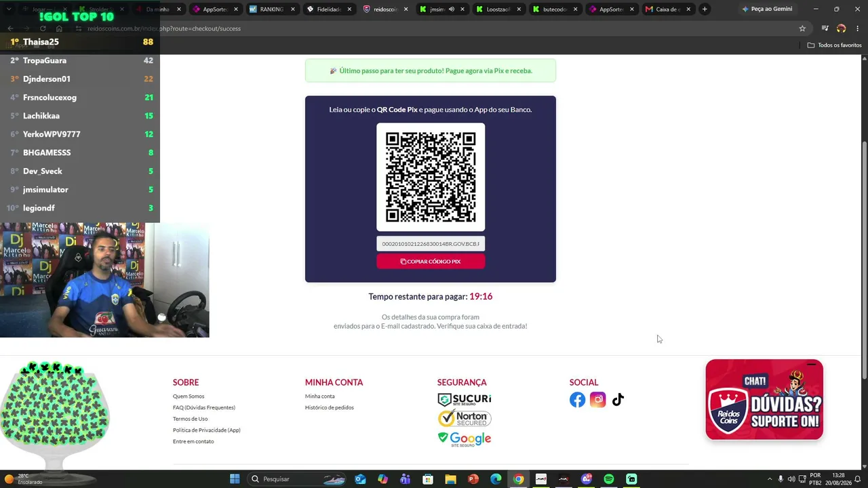Open the Windows Start menu
The height and width of the screenshot is (488, 868).
click(235, 479)
